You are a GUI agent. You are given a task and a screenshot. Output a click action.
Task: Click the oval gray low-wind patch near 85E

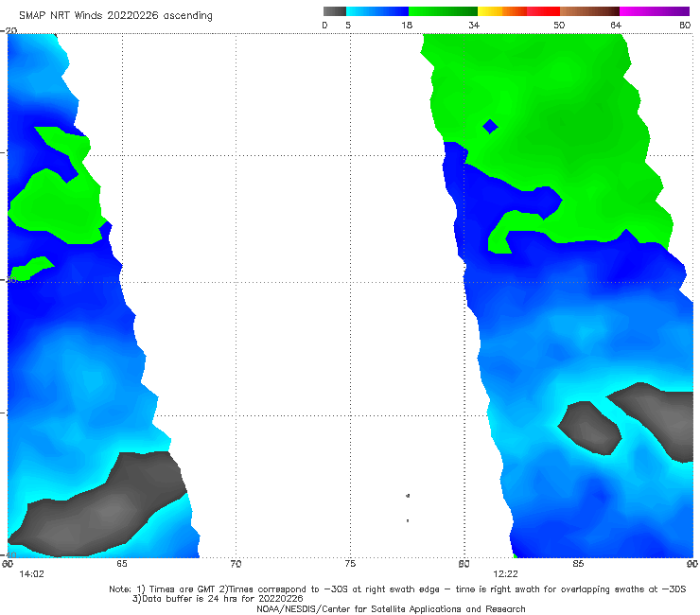point(589,428)
